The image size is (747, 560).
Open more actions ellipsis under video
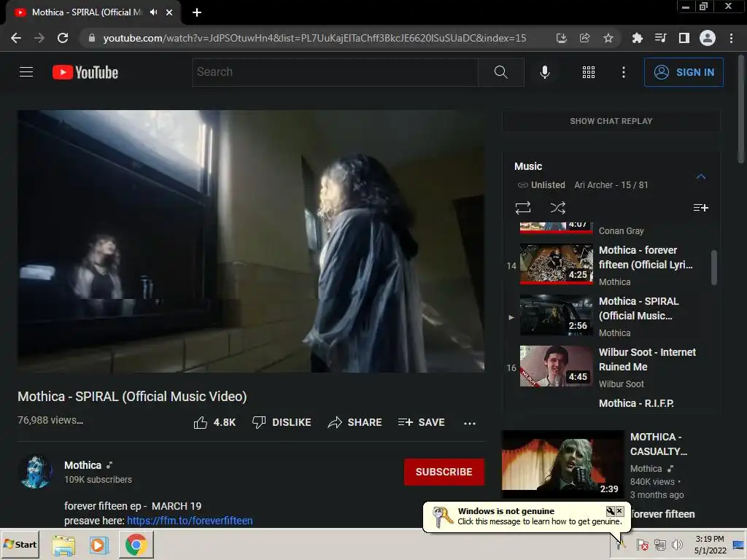tap(469, 423)
